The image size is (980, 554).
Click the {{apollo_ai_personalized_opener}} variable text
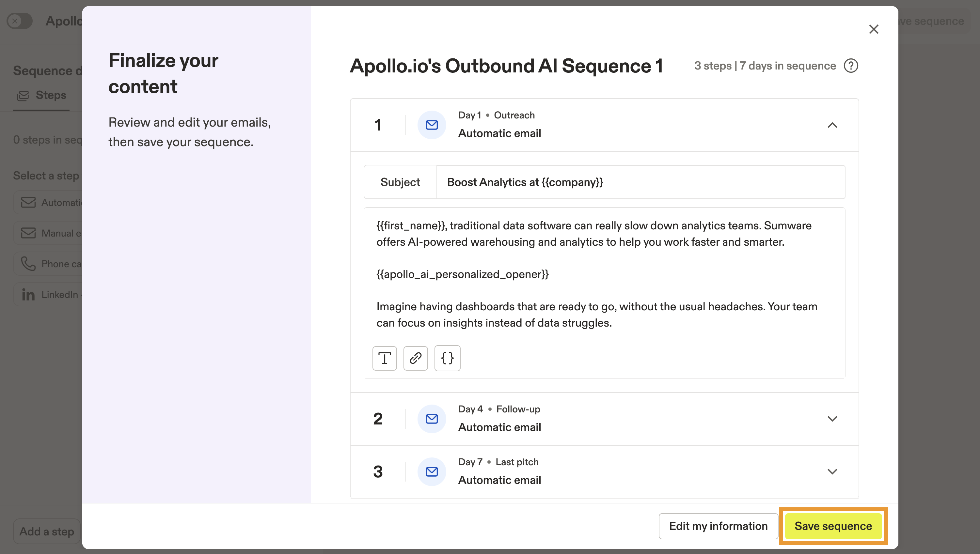[x=462, y=274]
